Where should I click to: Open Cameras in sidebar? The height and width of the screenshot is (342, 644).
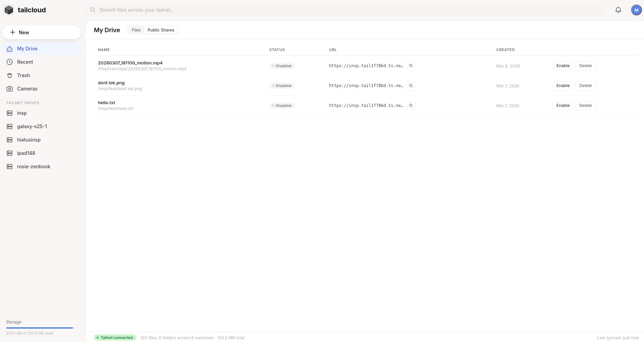(x=42, y=89)
